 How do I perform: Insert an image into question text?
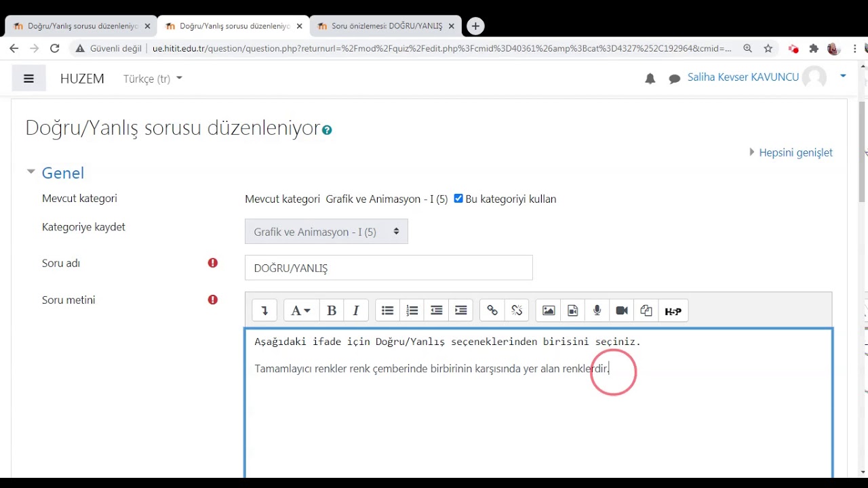[x=549, y=310]
